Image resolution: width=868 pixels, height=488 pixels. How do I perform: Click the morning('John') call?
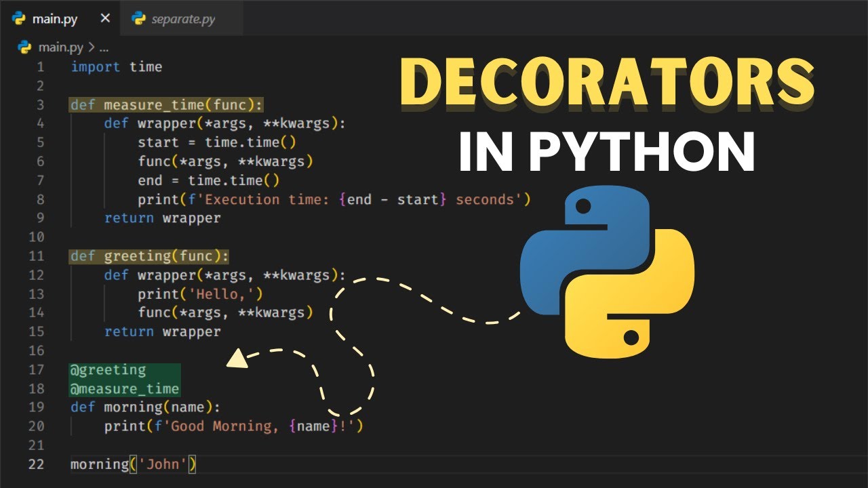click(x=134, y=464)
